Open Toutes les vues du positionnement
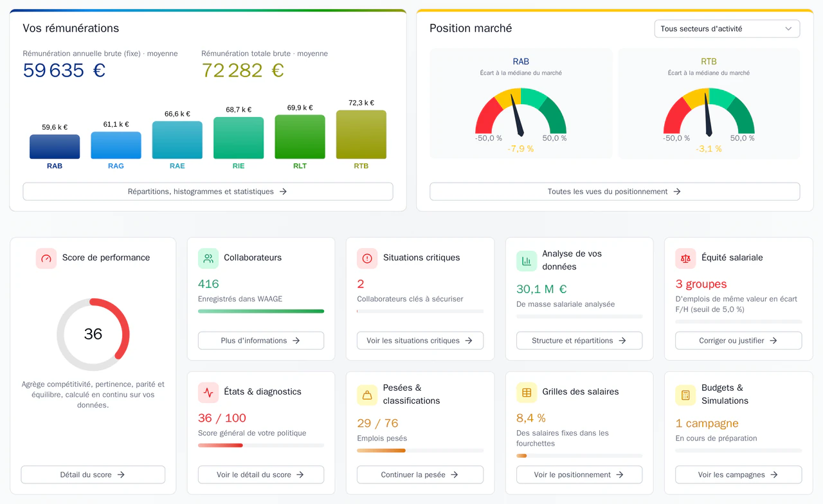 pos(615,192)
